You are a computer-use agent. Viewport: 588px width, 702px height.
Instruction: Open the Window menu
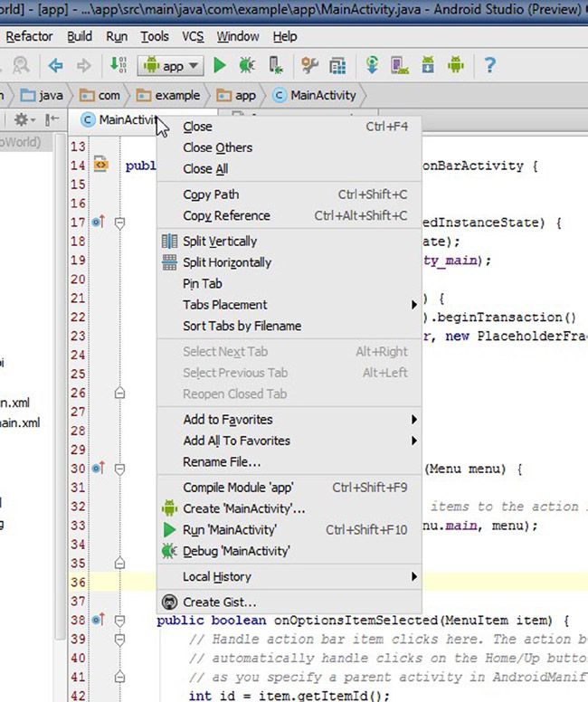238,36
